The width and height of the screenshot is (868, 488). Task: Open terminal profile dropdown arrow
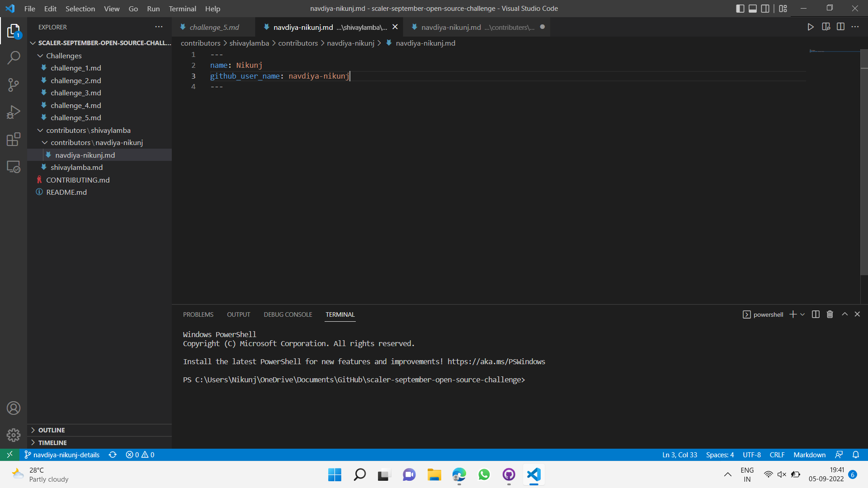[x=802, y=314]
